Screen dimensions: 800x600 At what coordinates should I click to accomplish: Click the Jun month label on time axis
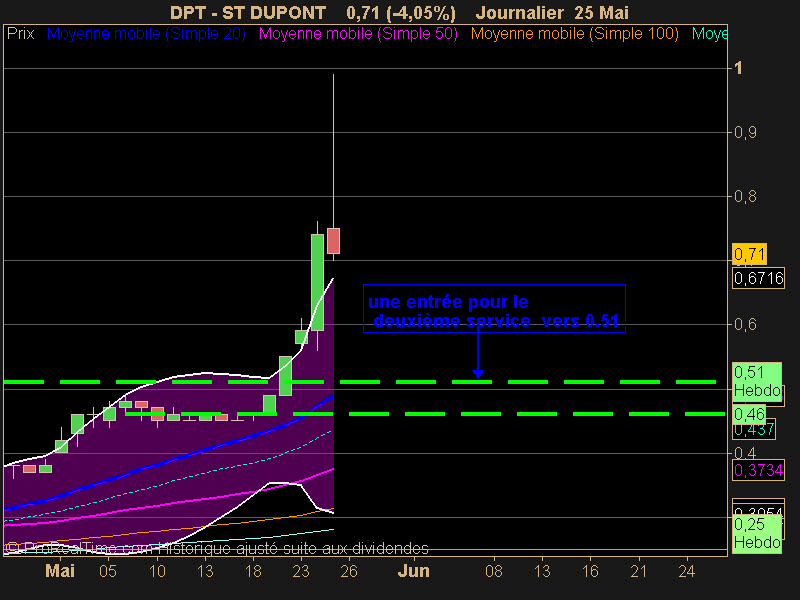point(414,571)
